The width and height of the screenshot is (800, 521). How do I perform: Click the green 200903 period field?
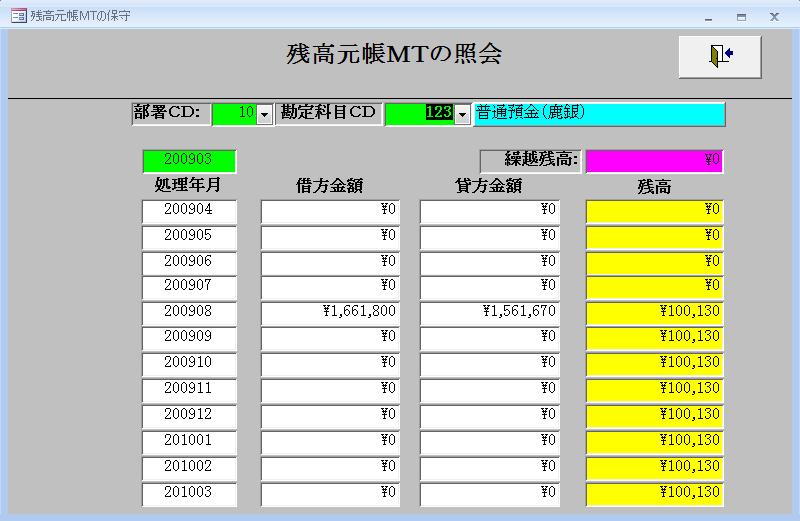tap(189, 160)
